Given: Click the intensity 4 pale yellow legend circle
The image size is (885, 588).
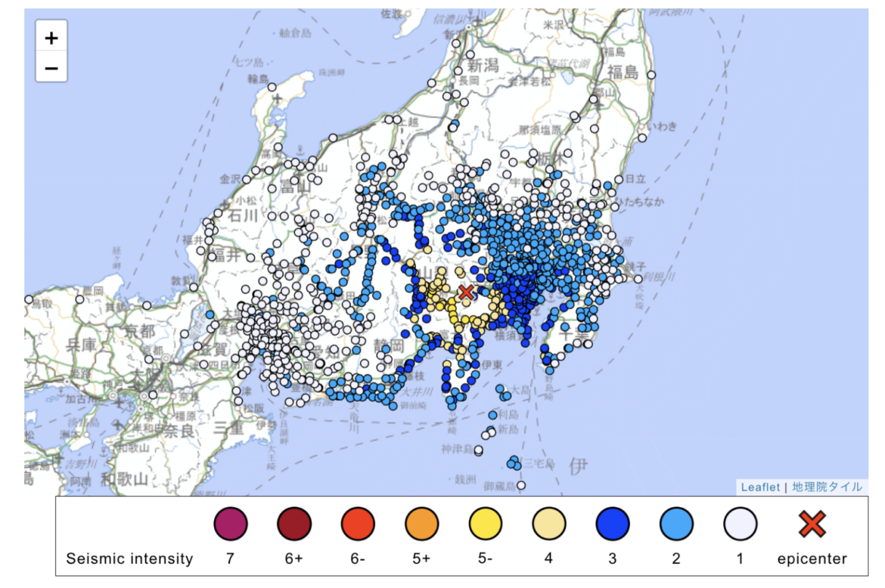Looking at the screenshot, I should click(549, 524).
